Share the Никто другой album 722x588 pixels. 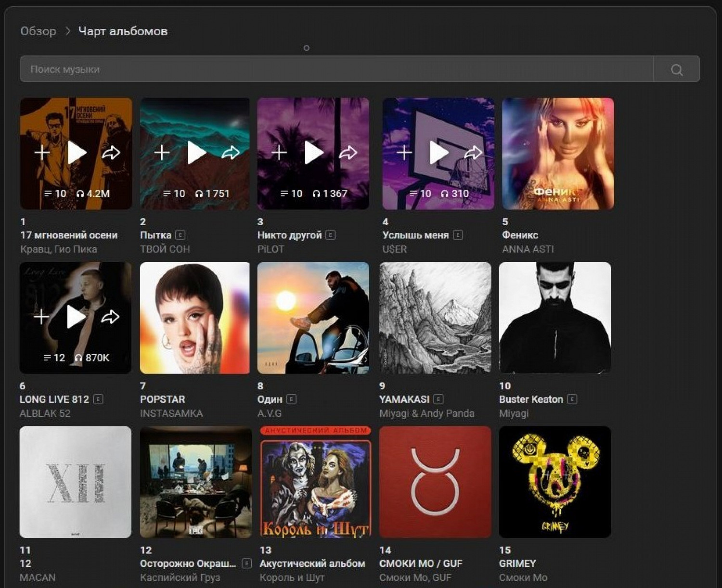[x=348, y=153]
